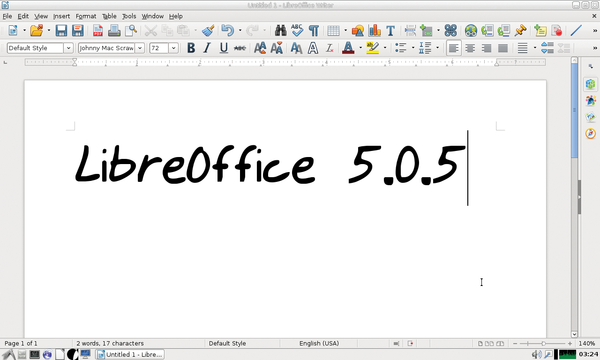Open the Table menu
600x360 pixels.
[x=109, y=16]
